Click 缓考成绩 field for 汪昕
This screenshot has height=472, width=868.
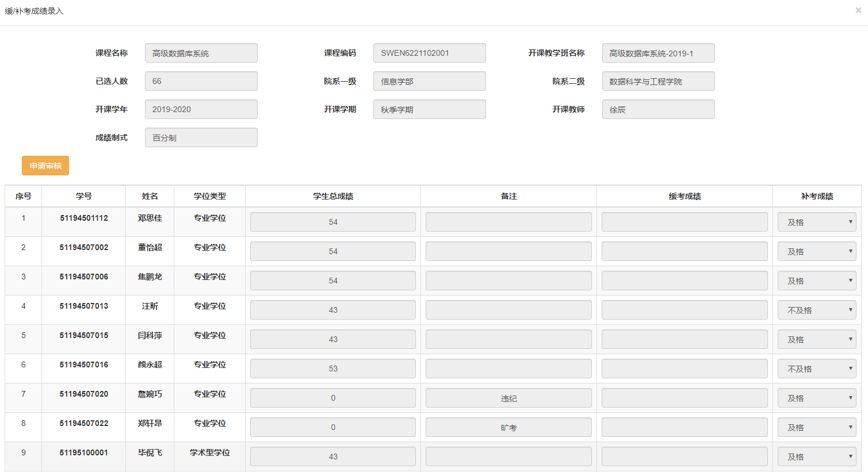pyautogui.click(x=684, y=310)
